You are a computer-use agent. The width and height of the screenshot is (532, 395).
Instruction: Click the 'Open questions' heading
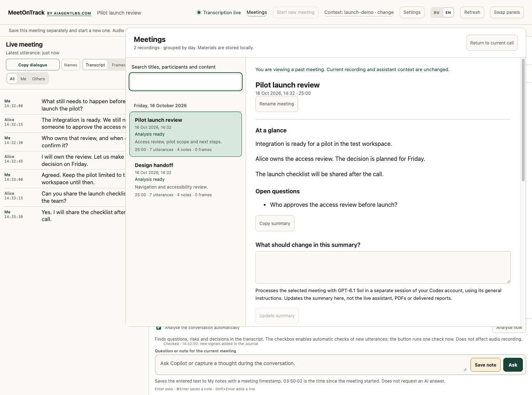278,191
